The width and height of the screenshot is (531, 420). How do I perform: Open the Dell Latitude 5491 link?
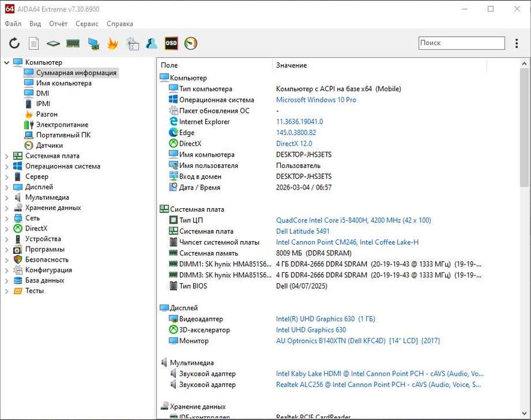tap(303, 231)
